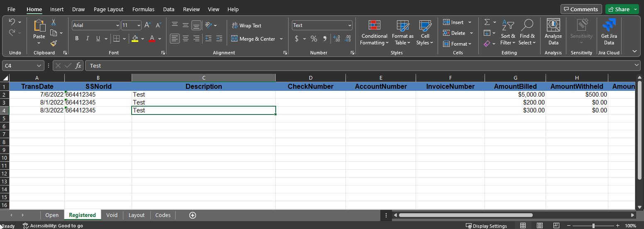Open the number format dropdown
This screenshot has height=229, width=644.
350,25
